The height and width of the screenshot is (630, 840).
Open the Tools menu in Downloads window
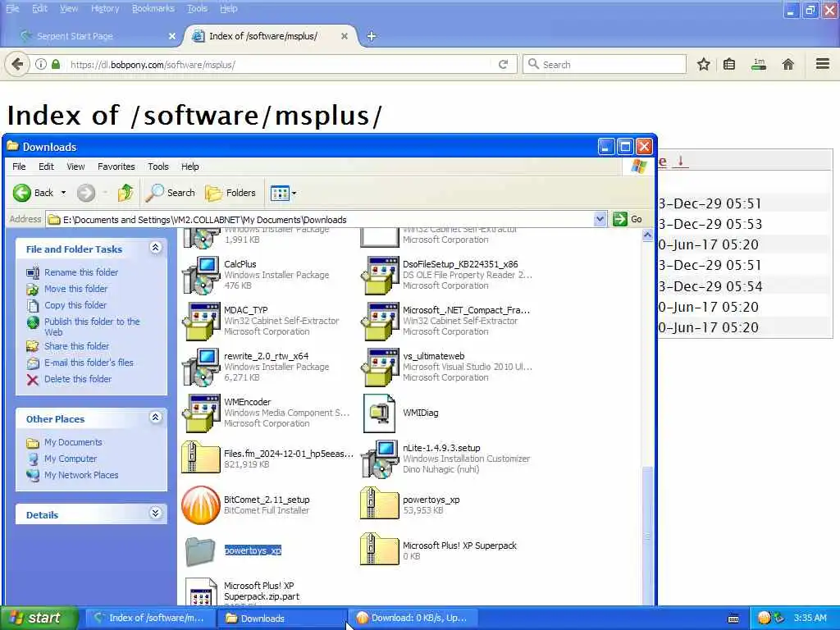[x=158, y=167]
